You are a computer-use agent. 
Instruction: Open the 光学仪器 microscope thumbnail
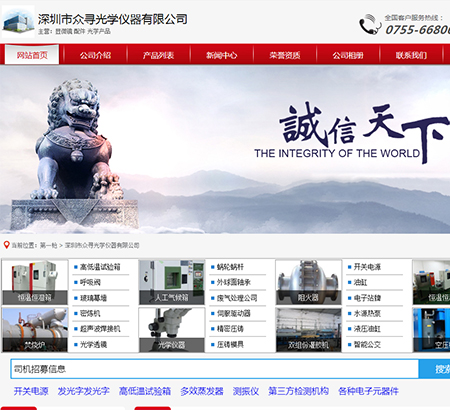click(172, 330)
